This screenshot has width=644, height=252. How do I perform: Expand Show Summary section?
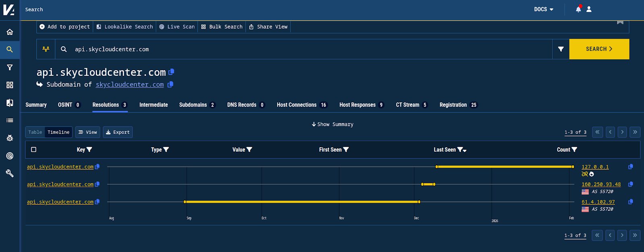click(332, 124)
